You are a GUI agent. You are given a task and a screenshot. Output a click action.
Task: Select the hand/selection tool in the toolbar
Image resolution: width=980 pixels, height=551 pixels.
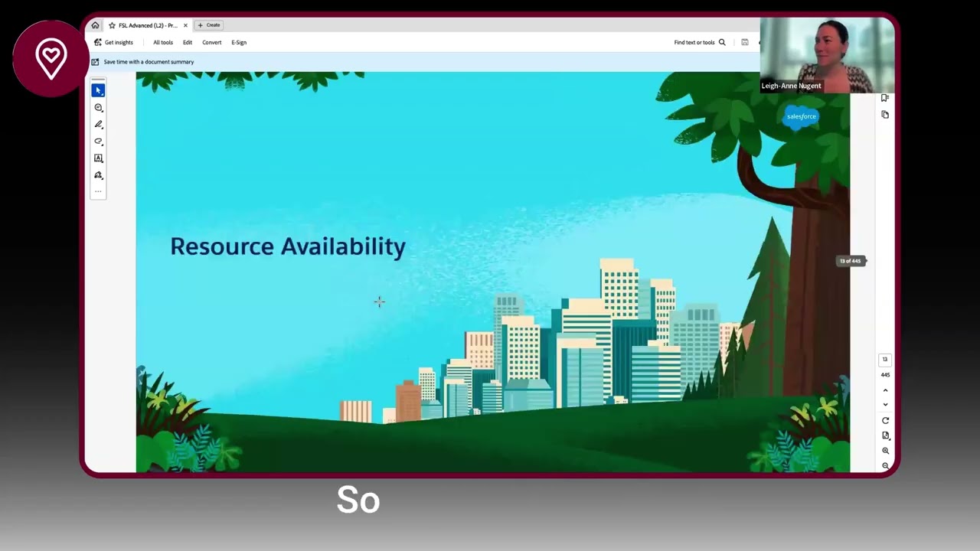[x=98, y=90]
